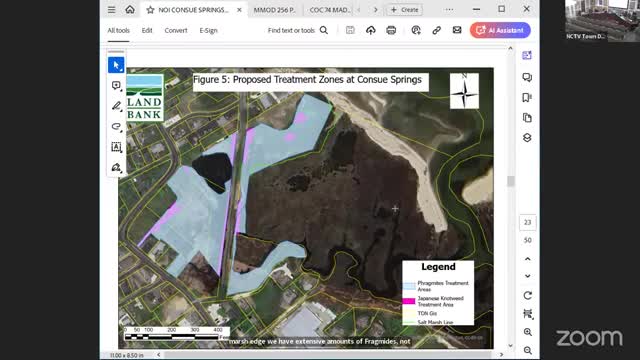Click the horizontal scrollbar right arrow
This screenshot has width=640, height=360.
click(x=502, y=355)
